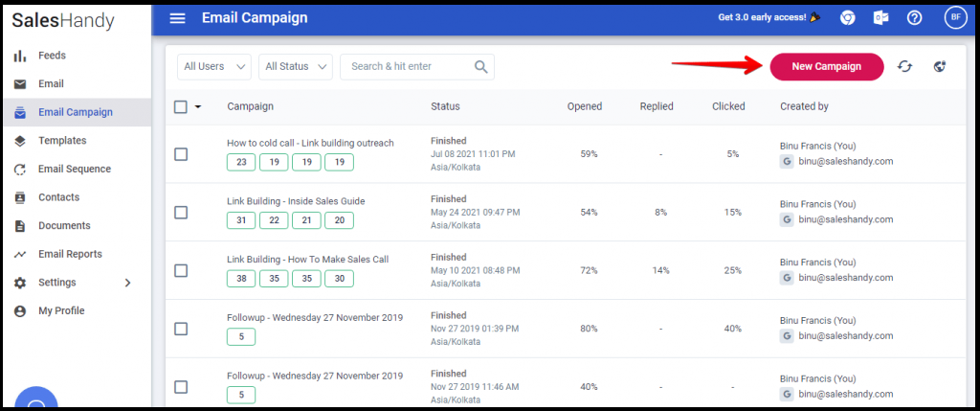Click the Feeds bar chart icon
980x411 pixels.
(20, 56)
